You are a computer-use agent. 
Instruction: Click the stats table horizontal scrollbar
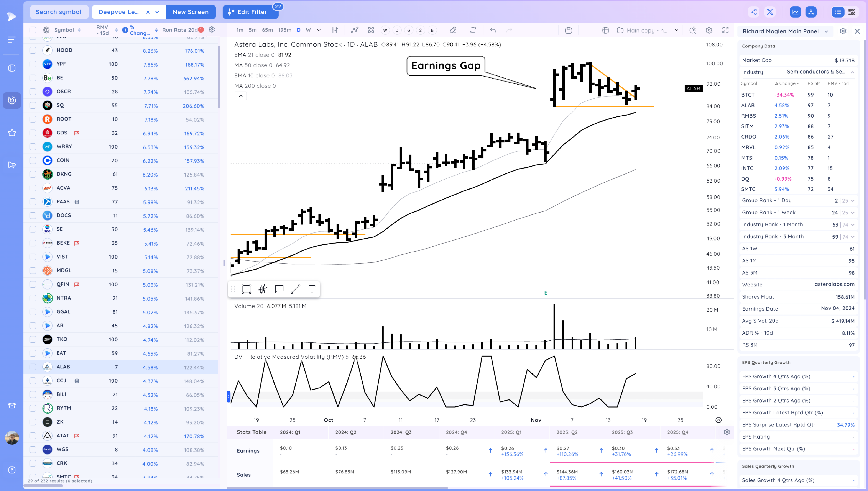point(337,488)
